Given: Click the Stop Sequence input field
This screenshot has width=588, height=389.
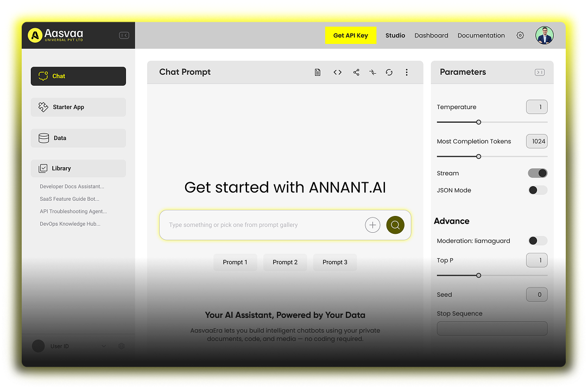Looking at the screenshot, I should click(492, 328).
